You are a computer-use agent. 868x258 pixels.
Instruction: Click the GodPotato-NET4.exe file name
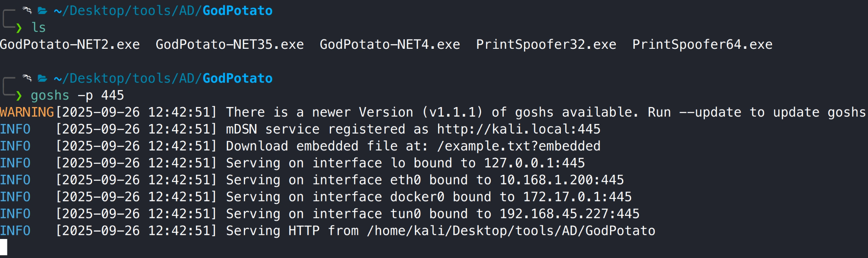tap(390, 45)
